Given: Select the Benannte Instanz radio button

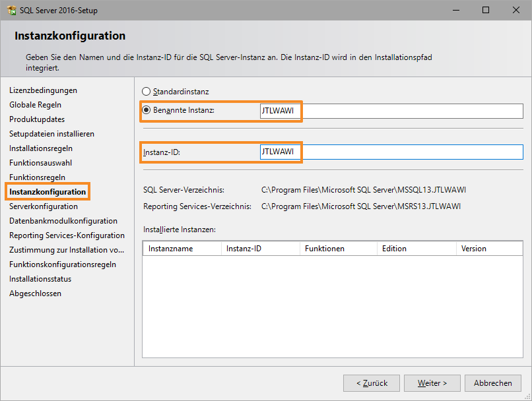Looking at the screenshot, I should pyautogui.click(x=147, y=110).
